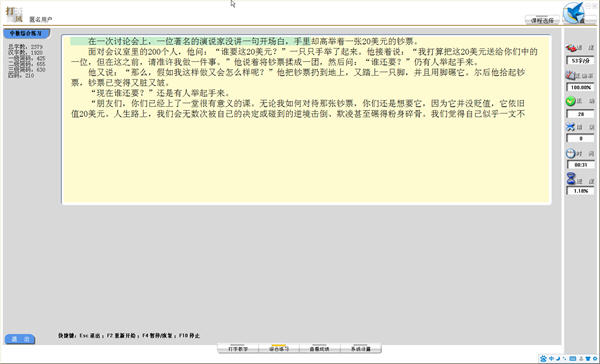Click the accuracy field showing 100.00%
The width and height of the screenshot is (600, 364).
coord(580,87)
